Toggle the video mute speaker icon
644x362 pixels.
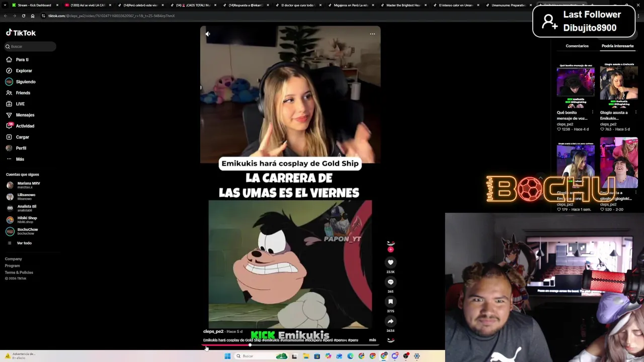click(x=208, y=34)
